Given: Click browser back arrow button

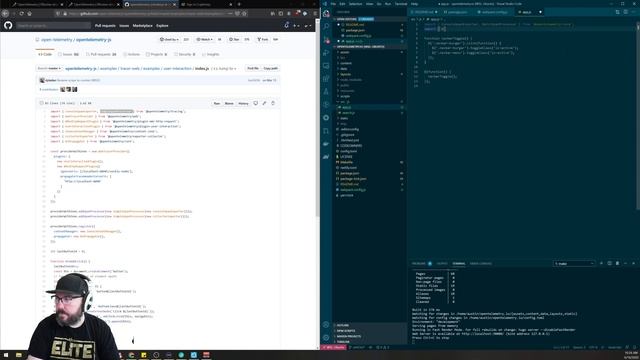Looking at the screenshot, I should click(5, 13).
